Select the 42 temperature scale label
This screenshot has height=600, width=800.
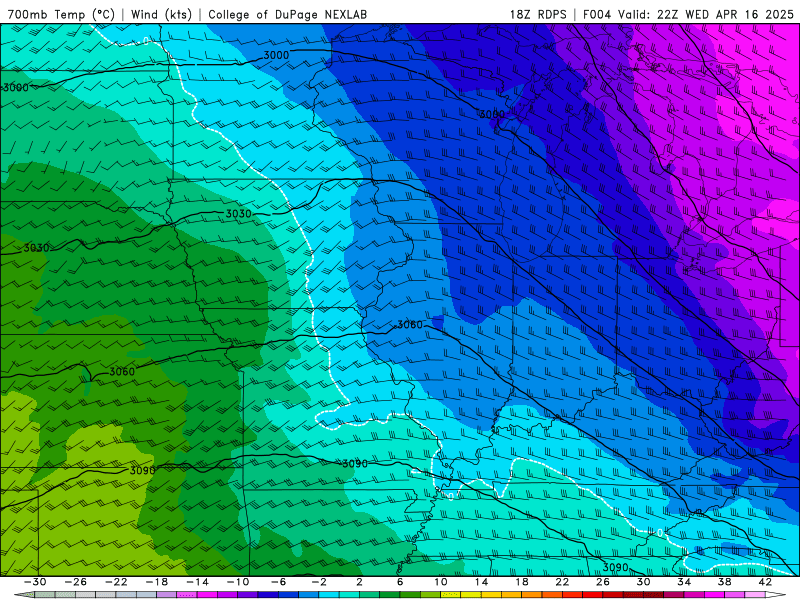click(765, 582)
